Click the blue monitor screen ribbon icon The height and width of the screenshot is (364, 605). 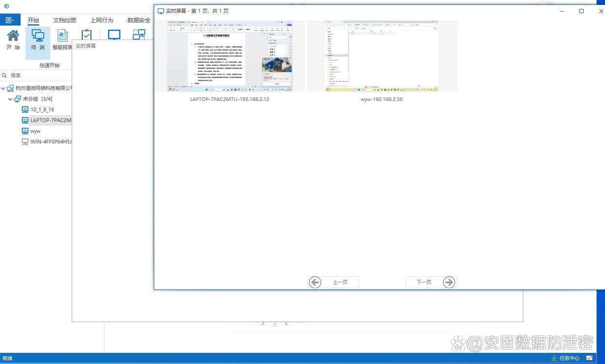pyautogui.click(x=114, y=35)
